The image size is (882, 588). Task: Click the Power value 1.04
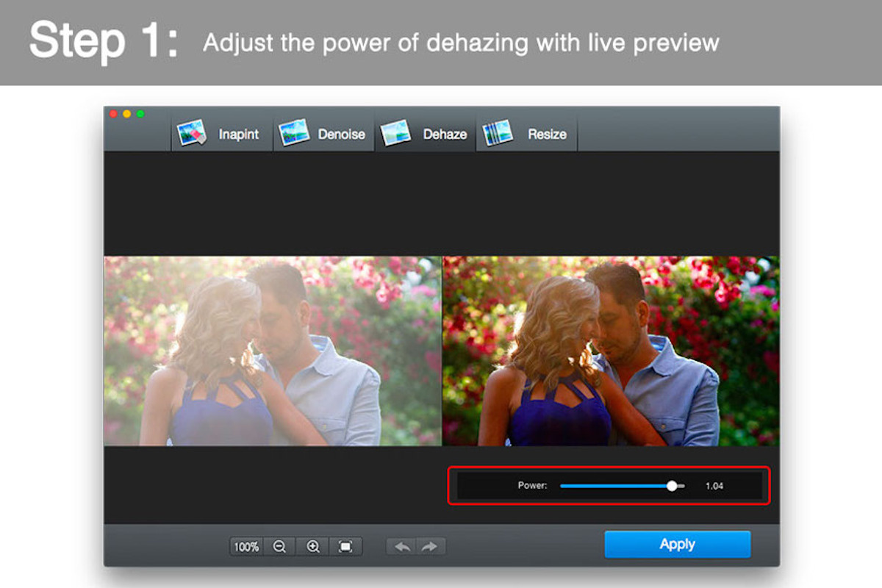pyautogui.click(x=714, y=486)
